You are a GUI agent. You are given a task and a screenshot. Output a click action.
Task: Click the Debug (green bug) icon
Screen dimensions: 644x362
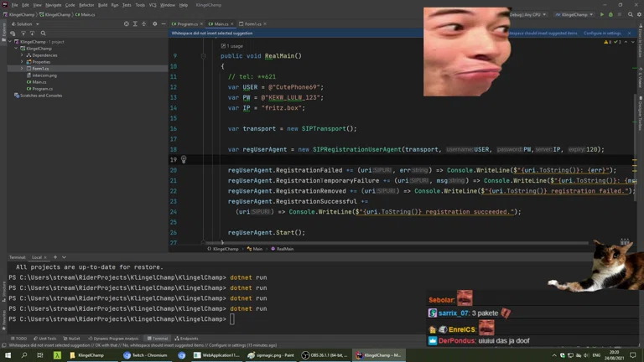(610, 14)
